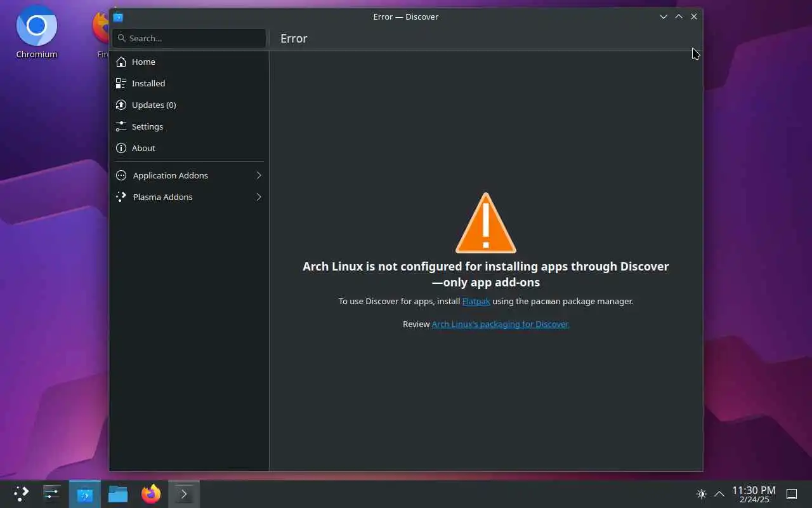Click the Discover icon in the taskbar
The height and width of the screenshot is (508, 812).
(x=85, y=494)
